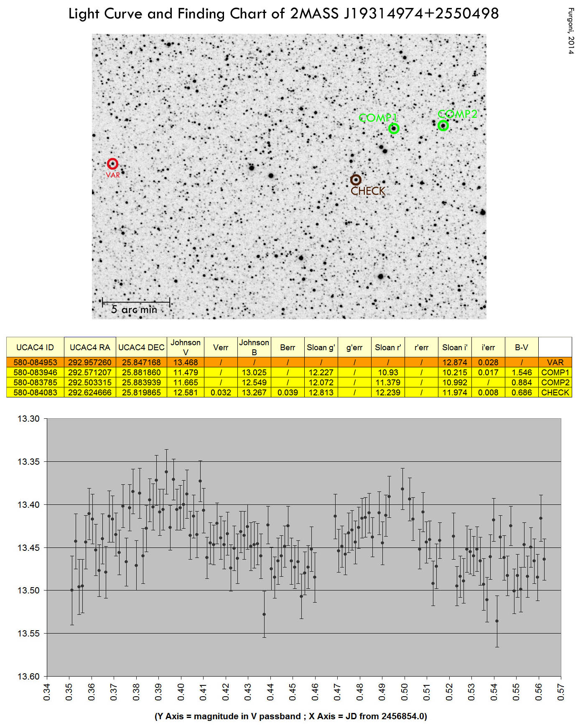Click the orange 'VAR' label cell in table

555,362
